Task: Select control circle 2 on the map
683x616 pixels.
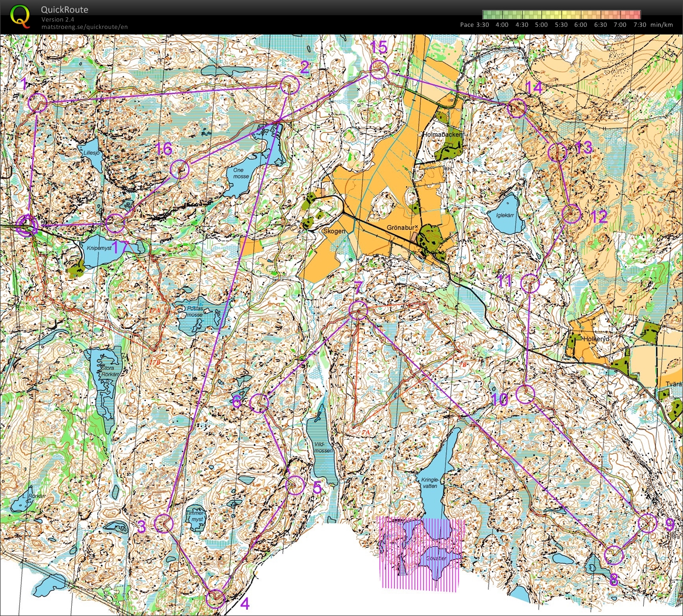Action: pos(289,85)
